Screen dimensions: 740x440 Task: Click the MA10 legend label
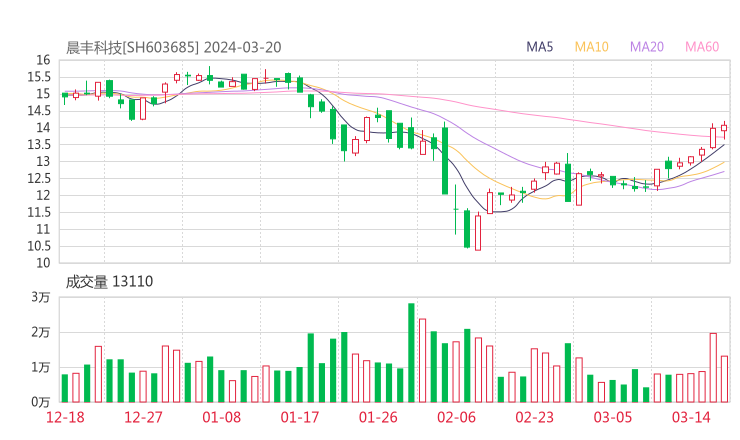(591, 47)
